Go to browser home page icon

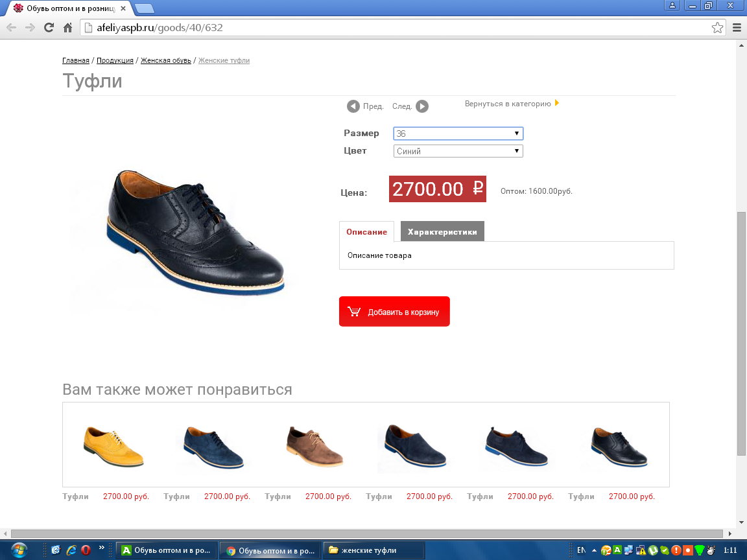click(67, 27)
